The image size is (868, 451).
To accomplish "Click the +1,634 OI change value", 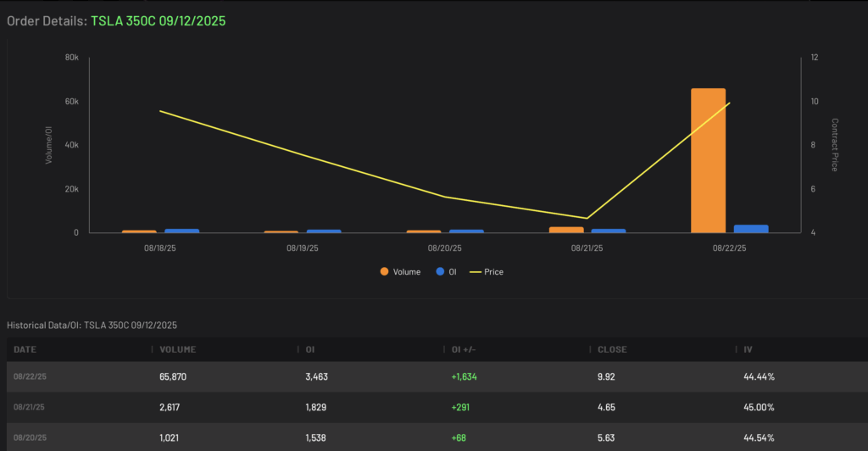I will [464, 376].
